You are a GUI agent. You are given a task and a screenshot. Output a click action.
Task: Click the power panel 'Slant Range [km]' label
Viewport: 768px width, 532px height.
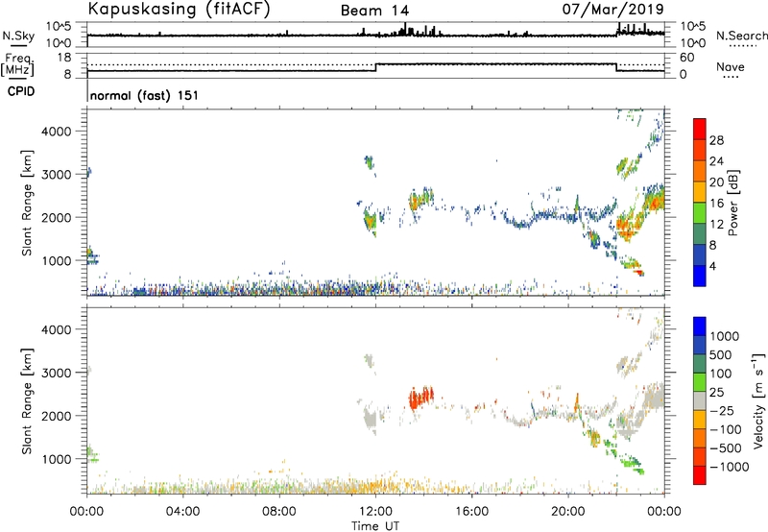point(27,203)
